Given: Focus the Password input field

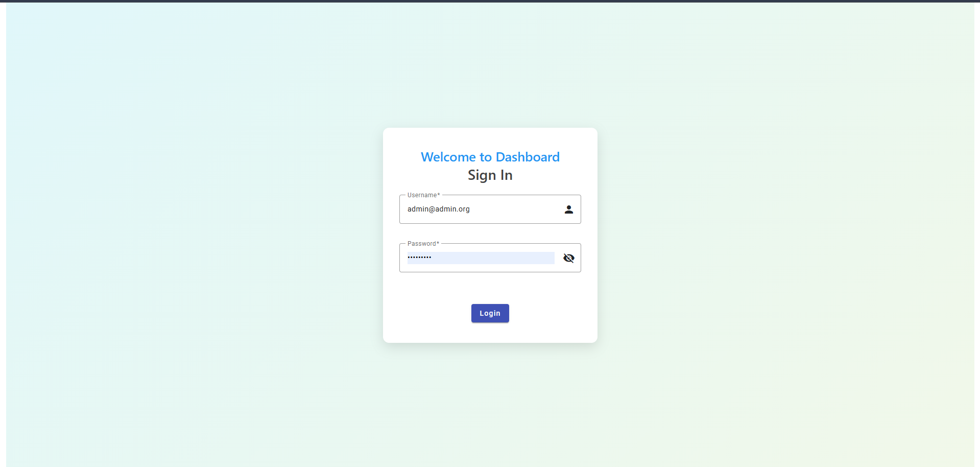Looking at the screenshot, I should pyautogui.click(x=480, y=258).
